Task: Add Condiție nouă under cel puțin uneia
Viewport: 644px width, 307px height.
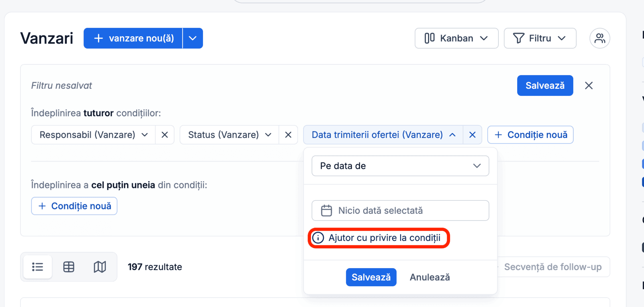Action: click(x=74, y=206)
